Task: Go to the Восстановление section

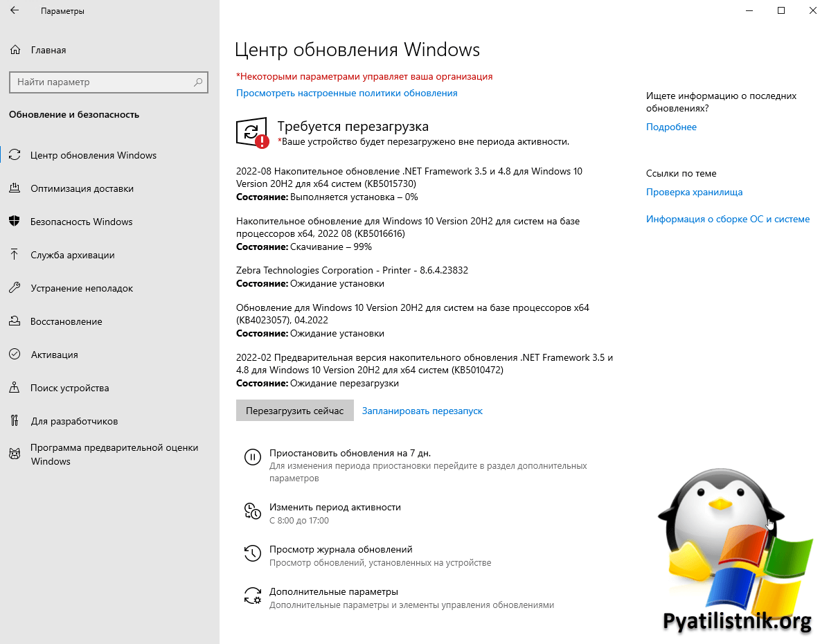Action: pyautogui.click(x=66, y=321)
